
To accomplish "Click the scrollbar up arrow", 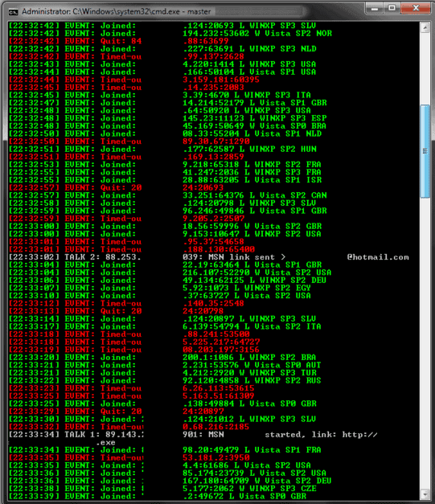I will pos(425,27).
